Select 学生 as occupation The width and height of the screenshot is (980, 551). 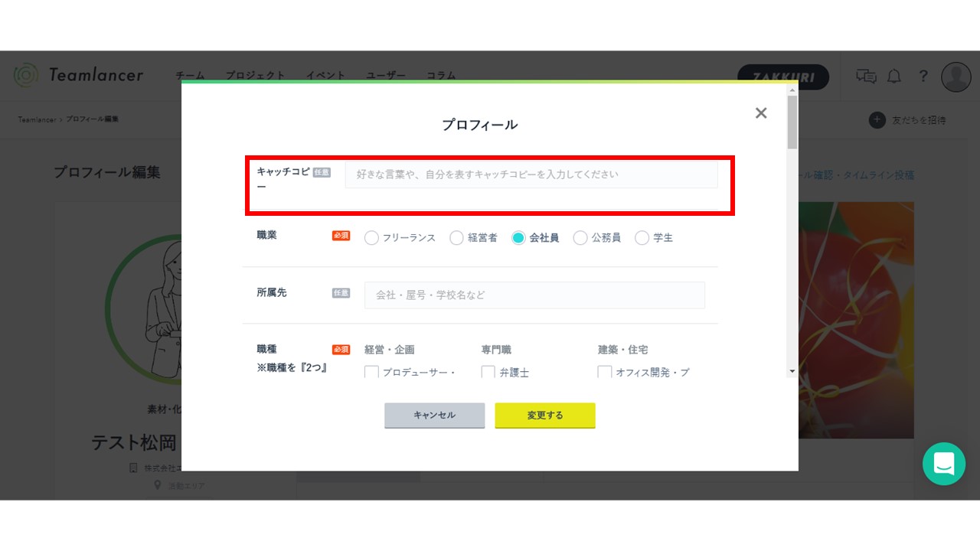coord(642,238)
